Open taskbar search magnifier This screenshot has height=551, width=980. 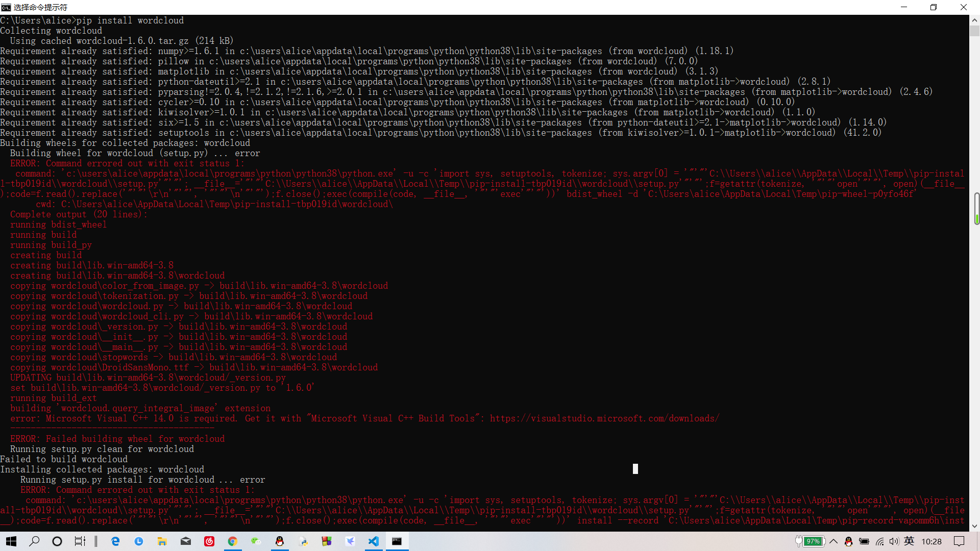coord(34,541)
